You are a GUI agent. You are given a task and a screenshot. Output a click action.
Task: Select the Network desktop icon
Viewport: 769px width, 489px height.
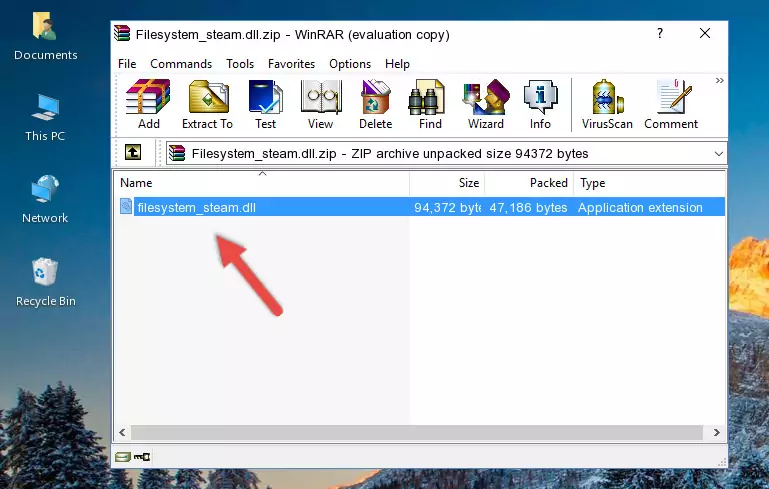45,199
